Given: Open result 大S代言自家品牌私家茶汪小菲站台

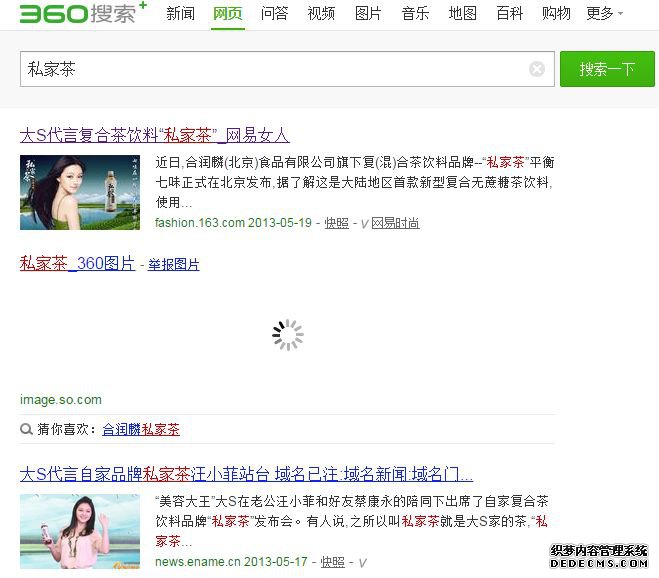Looking at the screenshot, I should [x=246, y=474].
